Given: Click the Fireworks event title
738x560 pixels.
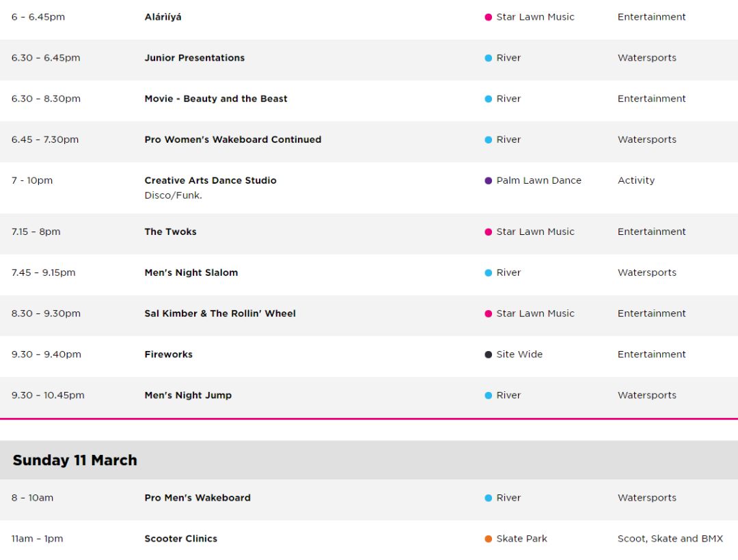Looking at the screenshot, I should [x=169, y=354].
